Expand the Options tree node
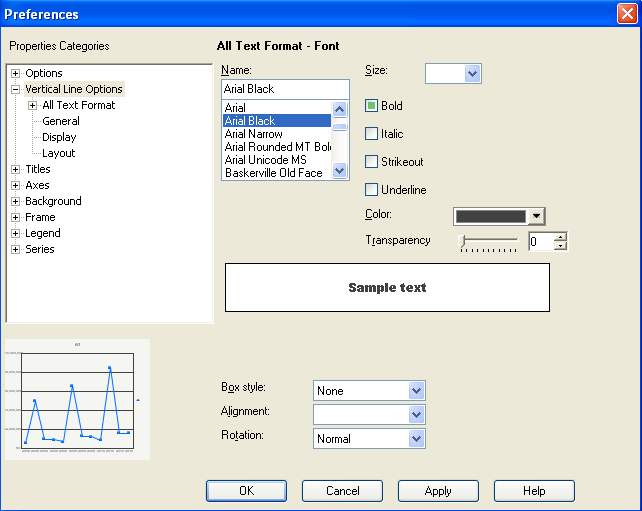This screenshot has width=642, height=511. [16, 73]
